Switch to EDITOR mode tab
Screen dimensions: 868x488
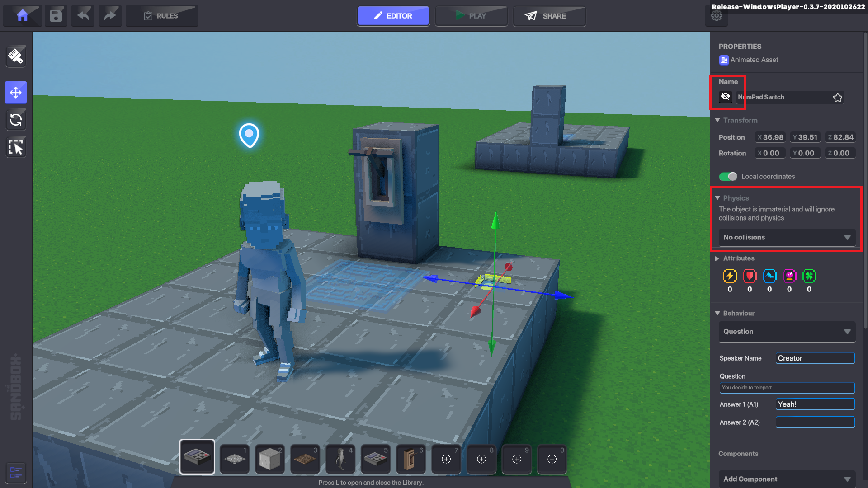[x=393, y=16]
